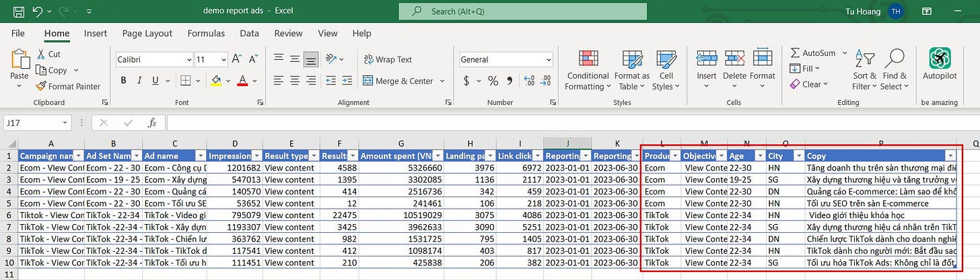Viewport: 980px width, 280px height.
Task: Click the Cut scissors button
Action: (x=49, y=54)
